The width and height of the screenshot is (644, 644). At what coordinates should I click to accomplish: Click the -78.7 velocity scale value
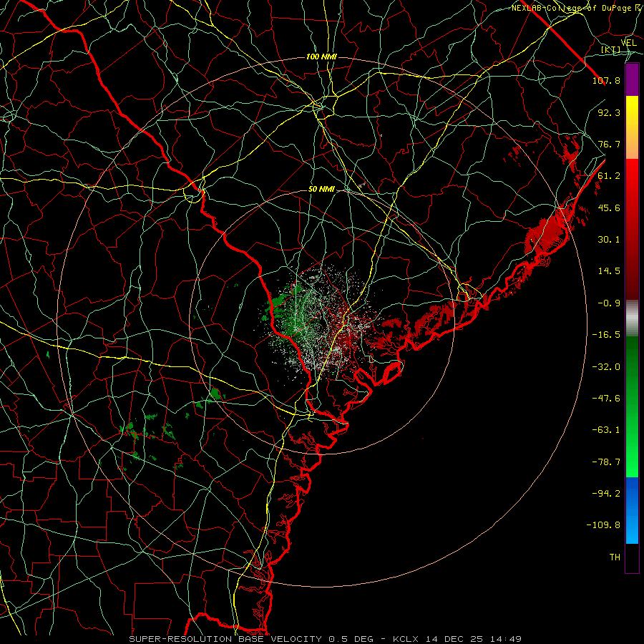point(606,462)
